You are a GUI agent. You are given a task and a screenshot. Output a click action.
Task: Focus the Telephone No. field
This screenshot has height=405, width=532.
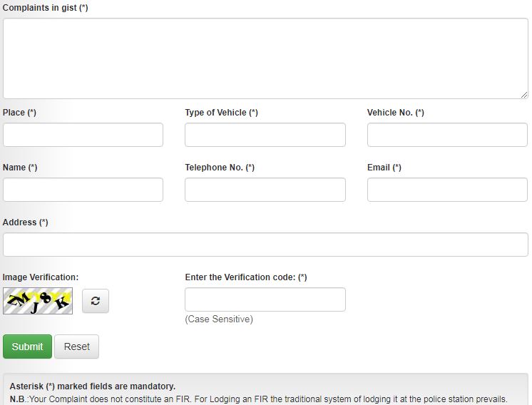click(x=265, y=190)
